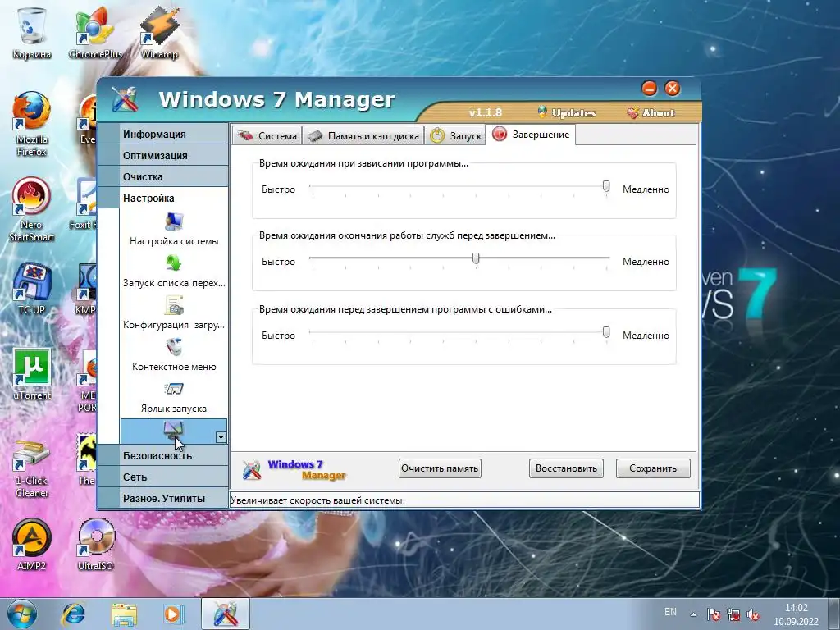Open the Windows Start button
Viewport: 840px width, 630px height.
click(x=22, y=614)
